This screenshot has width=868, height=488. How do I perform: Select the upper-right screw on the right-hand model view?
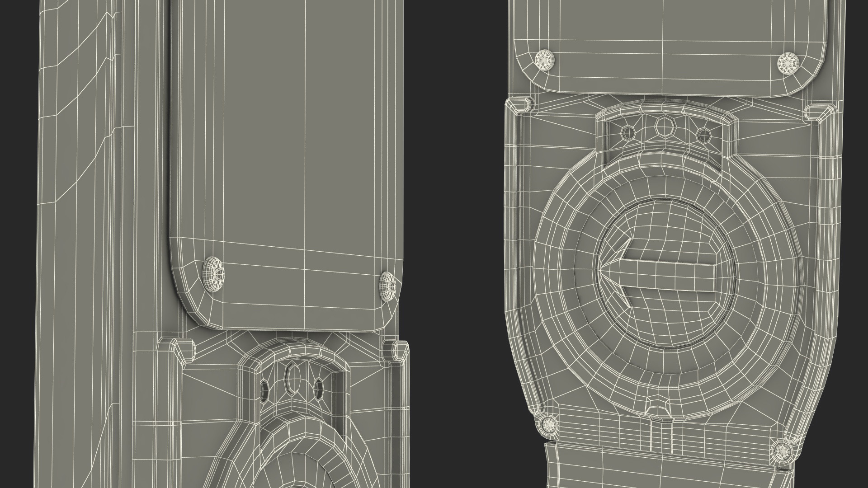click(788, 63)
